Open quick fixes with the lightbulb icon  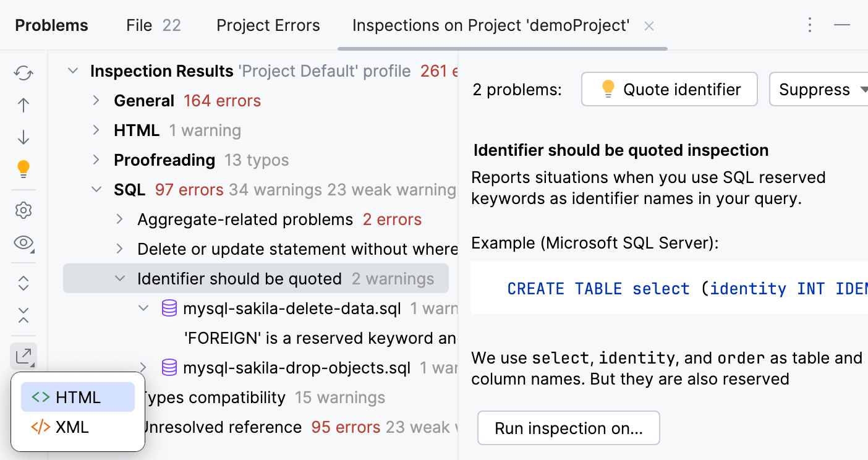23,169
